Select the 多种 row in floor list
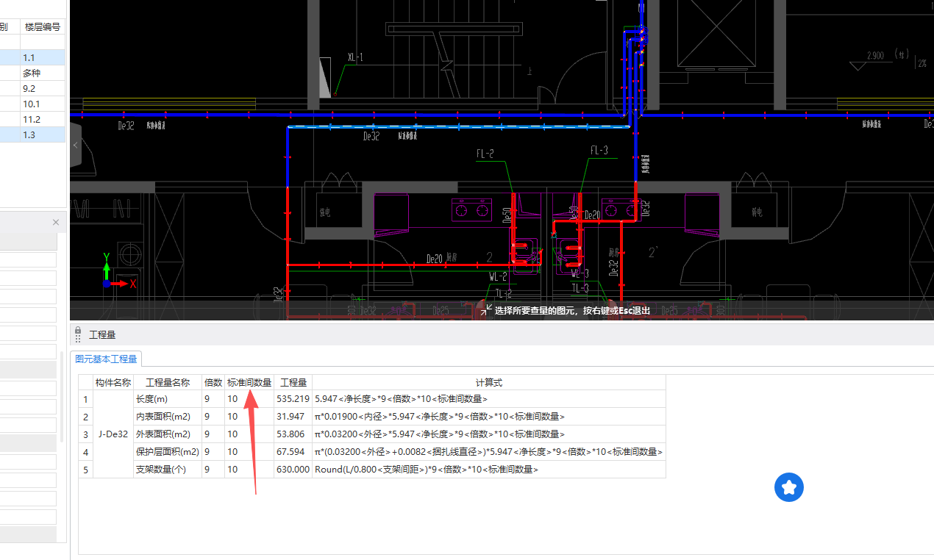This screenshot has height=560, width=934. pos(43,73)
